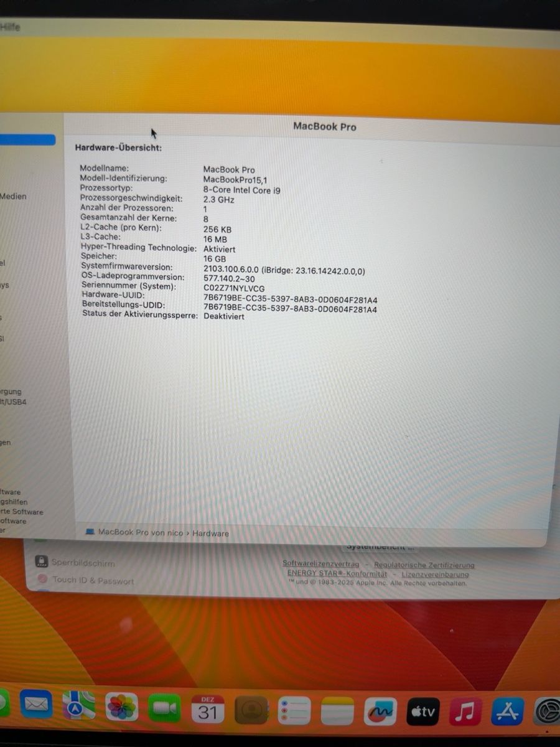
Task: Click L3 cache value '16 MB'
Action: [x=215, y=239]
